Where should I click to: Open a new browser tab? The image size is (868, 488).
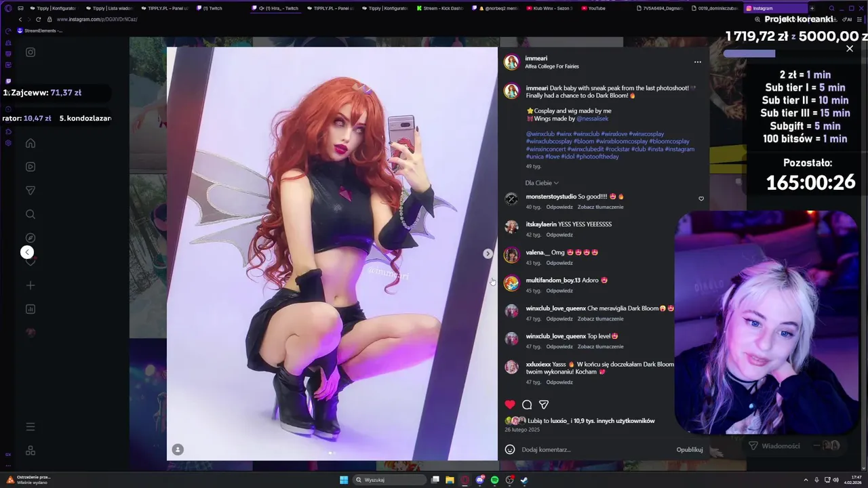[812, 8]
